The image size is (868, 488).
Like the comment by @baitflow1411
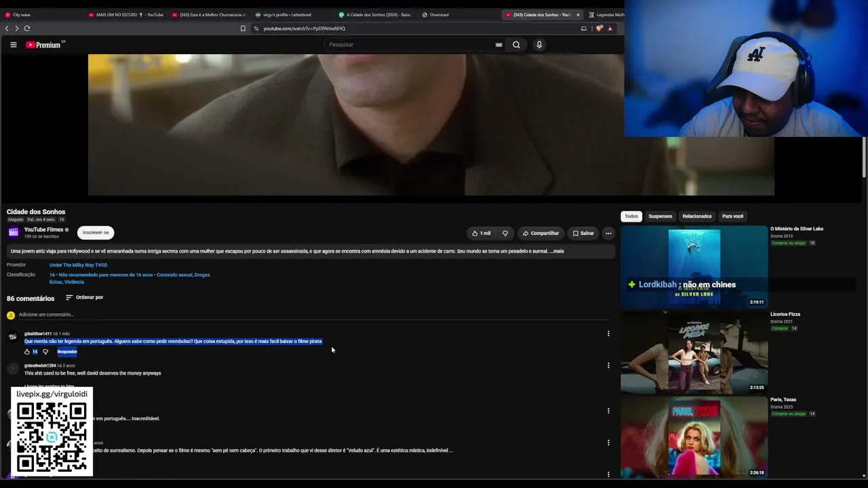(x=27, y=352)
